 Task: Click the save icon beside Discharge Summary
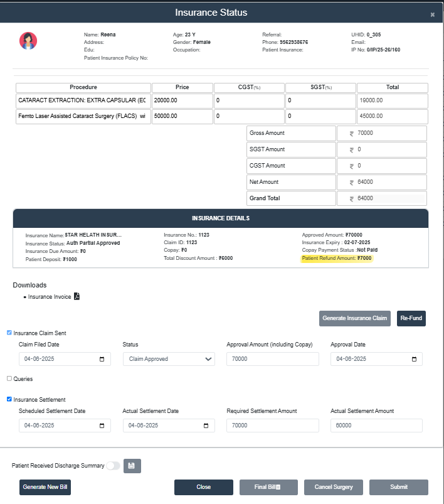(x=132, y=466)
